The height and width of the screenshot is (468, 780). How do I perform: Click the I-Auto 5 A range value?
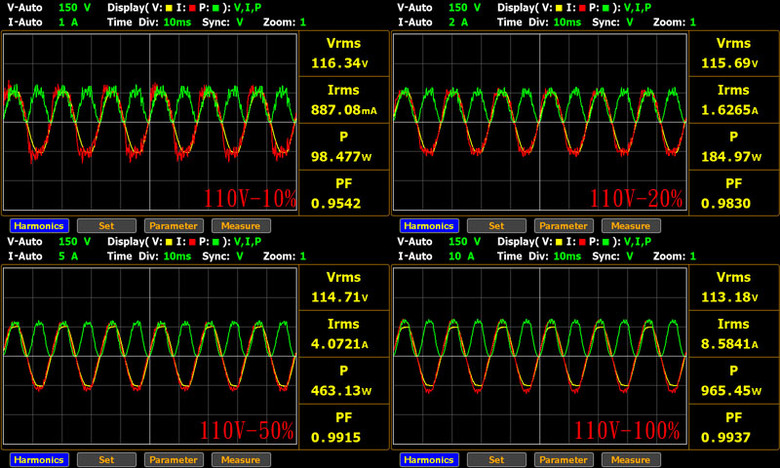pos(68,256)
